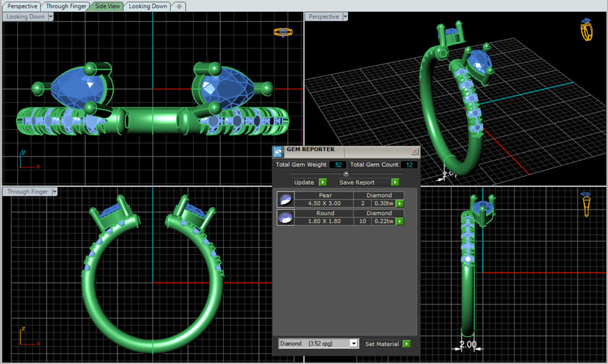This screenshot has width=608, height=364.
Task: Click green arrow next to 0.22tw
Action: [400, 221]
